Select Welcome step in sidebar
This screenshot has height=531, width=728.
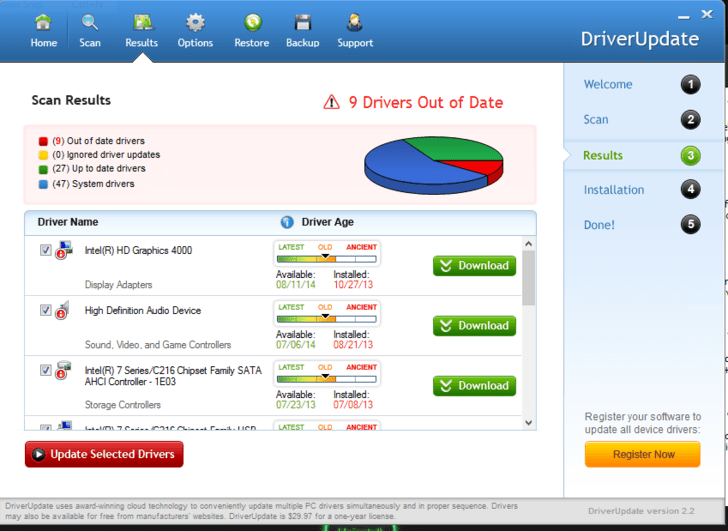point(608,84)
